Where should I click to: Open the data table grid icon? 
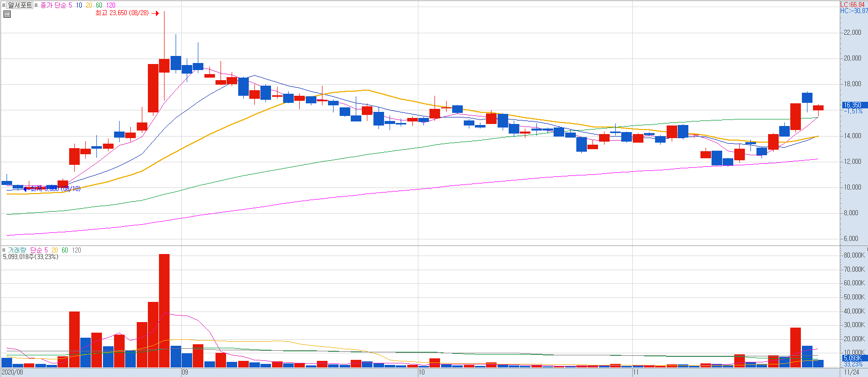(x=7, y=14)
